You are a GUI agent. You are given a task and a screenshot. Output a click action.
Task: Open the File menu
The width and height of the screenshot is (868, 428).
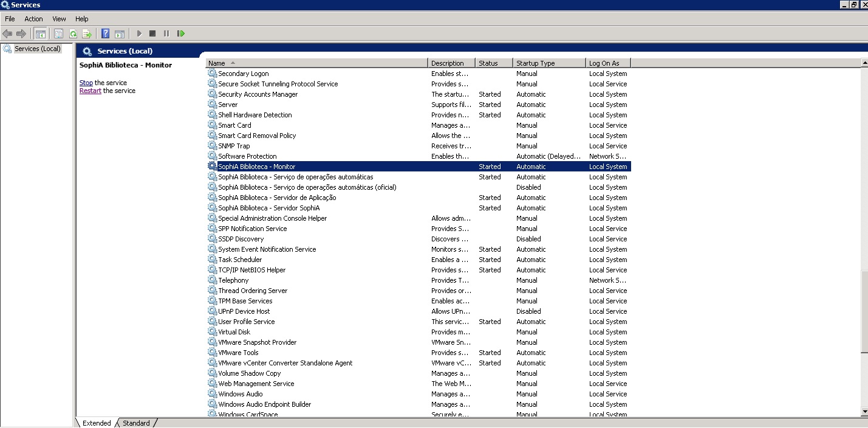10,19
